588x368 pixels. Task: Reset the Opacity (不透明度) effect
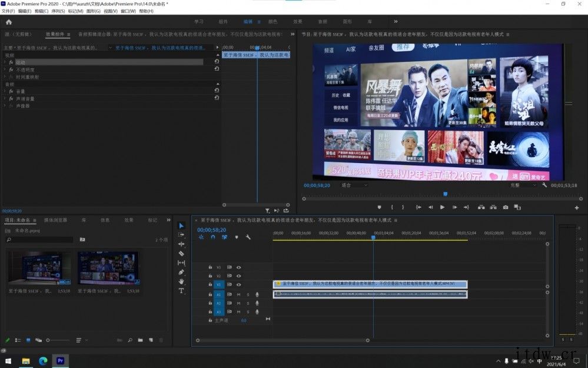(217, 69)
